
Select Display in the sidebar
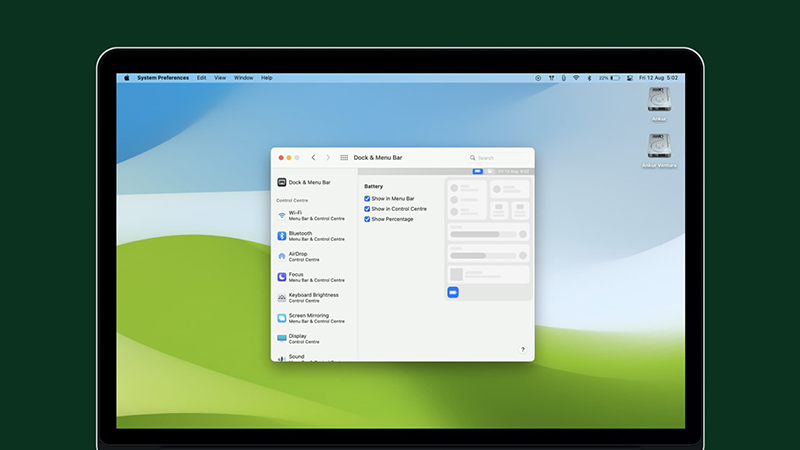pyautogui.click(x=315, y=339)
